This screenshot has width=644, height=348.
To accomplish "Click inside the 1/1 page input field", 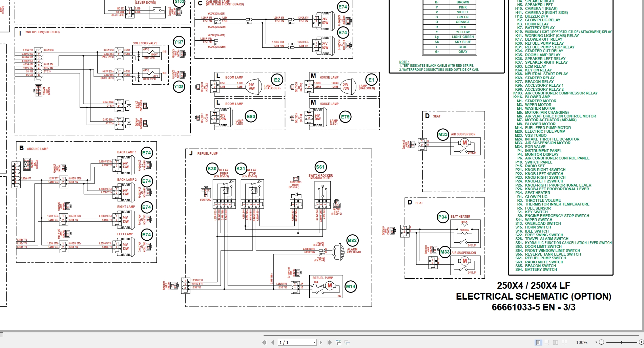I will tap(295, 343).
